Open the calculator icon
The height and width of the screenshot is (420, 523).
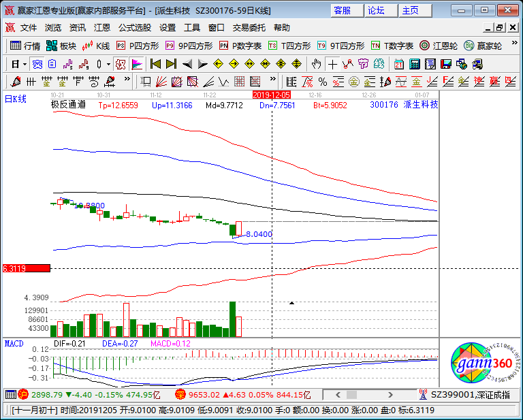coord(415,64)
